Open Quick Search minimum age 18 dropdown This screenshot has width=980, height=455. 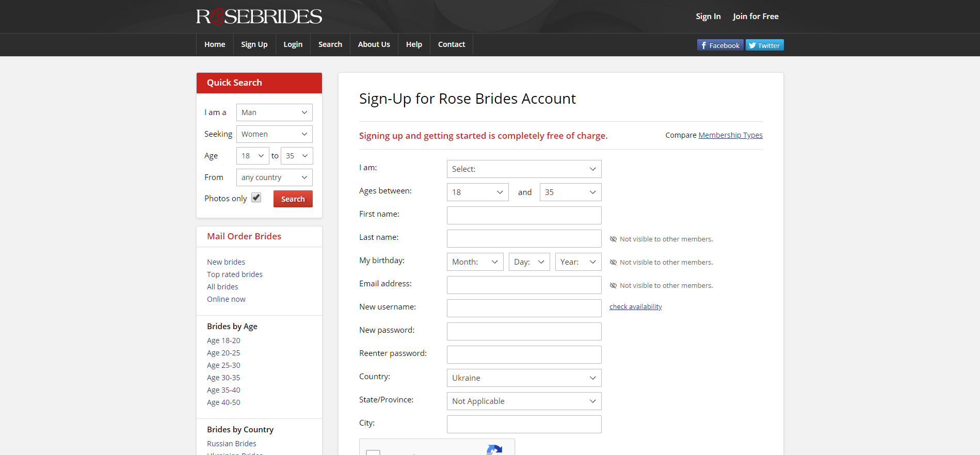(x=252, y=156)
